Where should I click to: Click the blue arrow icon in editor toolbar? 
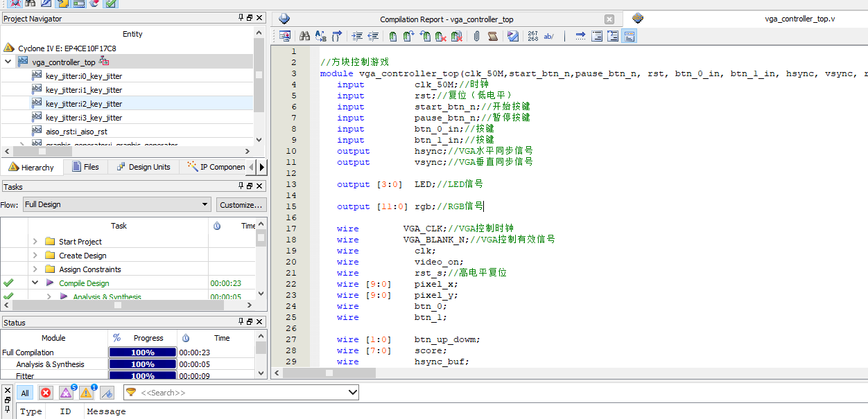click(x=580, y=36)
